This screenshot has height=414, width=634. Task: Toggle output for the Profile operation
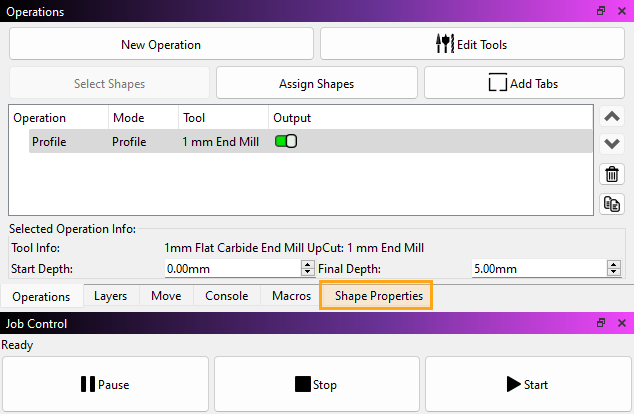(x=286, y=141)
